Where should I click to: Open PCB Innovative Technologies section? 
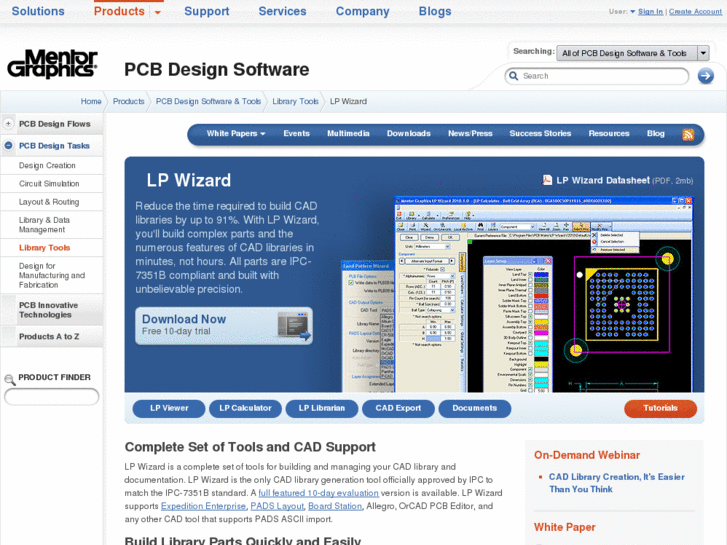click(48, 310)
